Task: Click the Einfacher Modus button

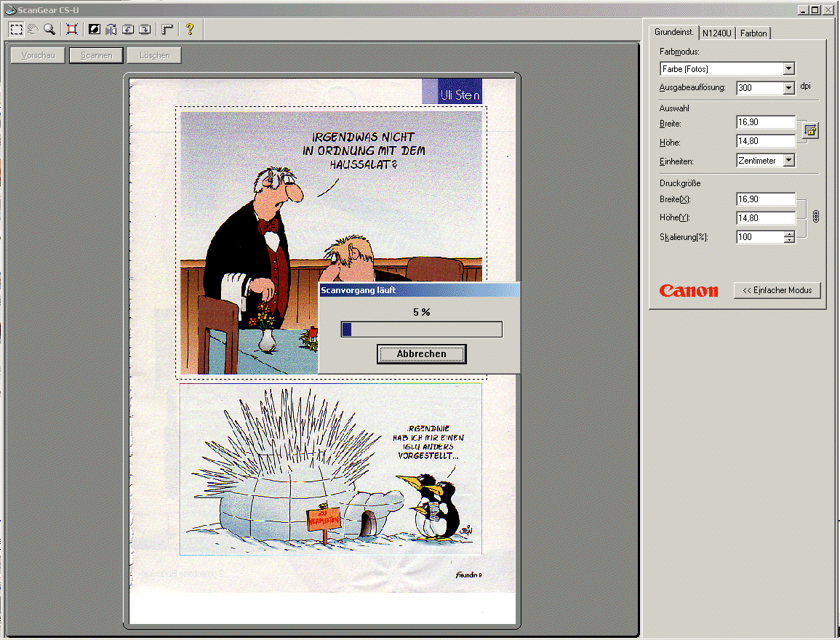Action: tap(777, 290)
